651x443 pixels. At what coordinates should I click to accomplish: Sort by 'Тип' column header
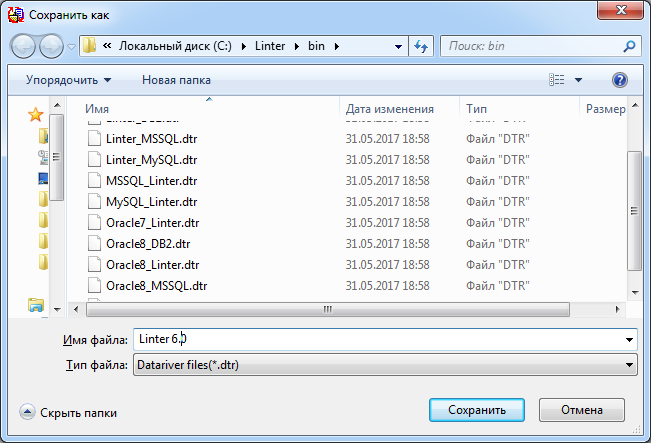pos(519,109)
